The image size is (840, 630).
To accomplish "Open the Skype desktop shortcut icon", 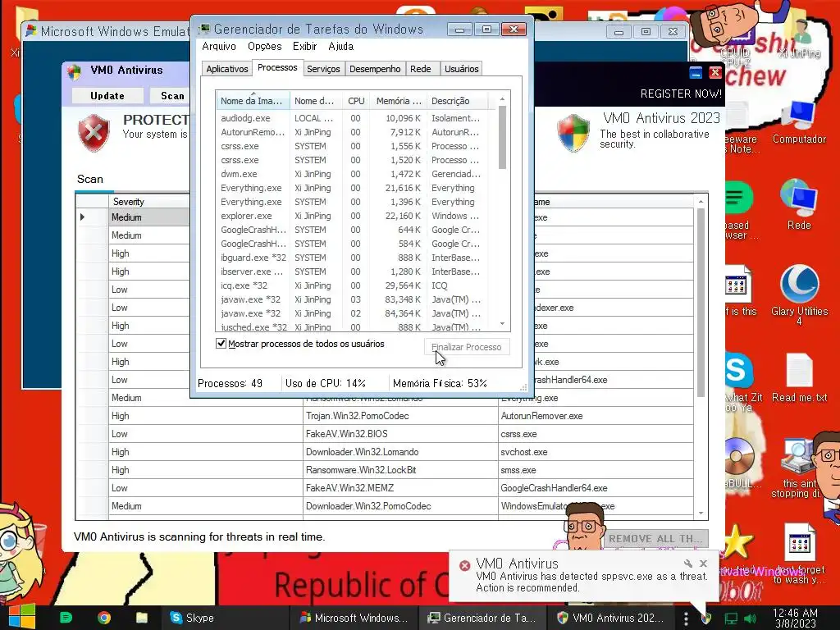I will coord(739,371).
